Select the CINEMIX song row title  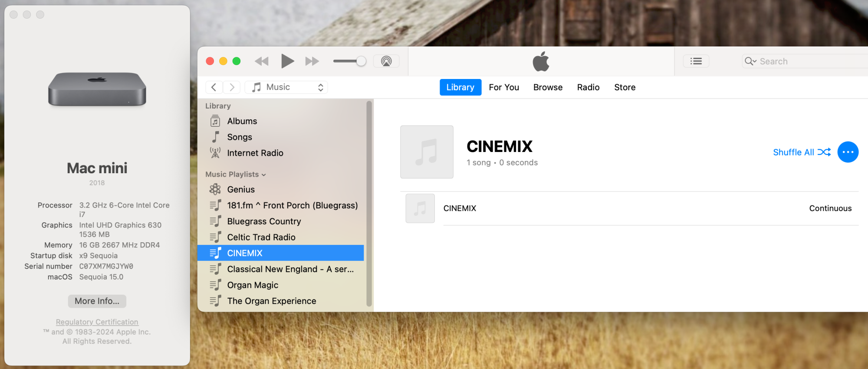pyautogui.click(x=460, y=208)
